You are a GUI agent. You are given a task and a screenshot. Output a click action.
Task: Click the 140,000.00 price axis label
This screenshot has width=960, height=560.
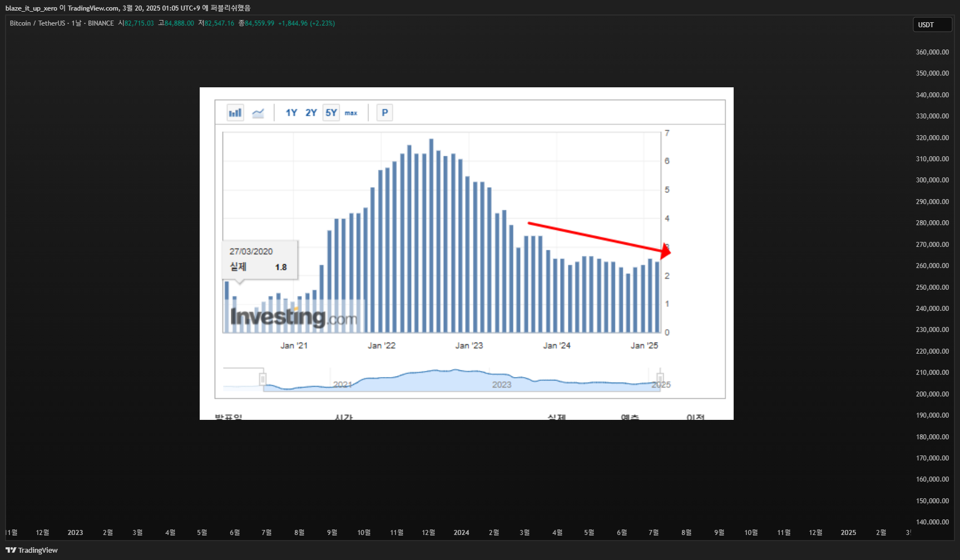point(932,522)
